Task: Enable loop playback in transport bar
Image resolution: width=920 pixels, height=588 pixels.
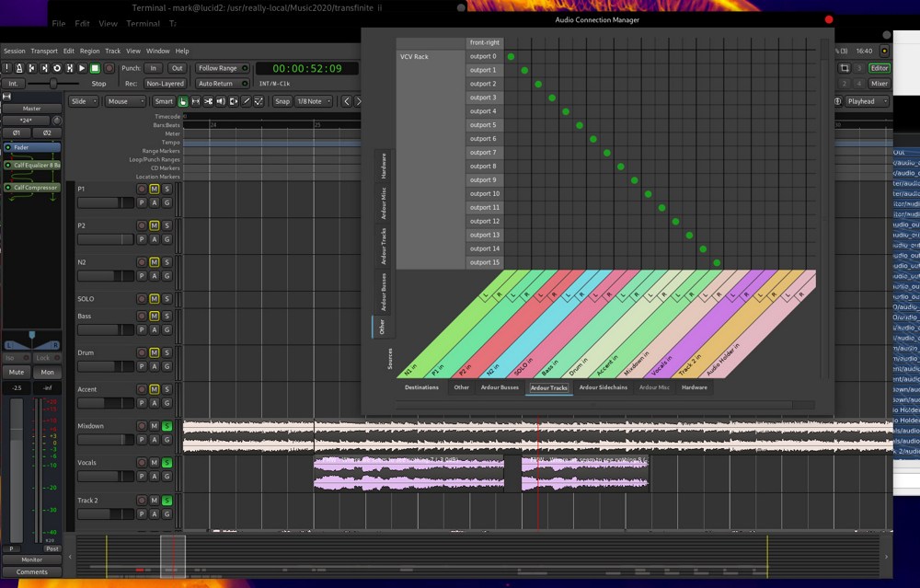Action: [57, 68]
